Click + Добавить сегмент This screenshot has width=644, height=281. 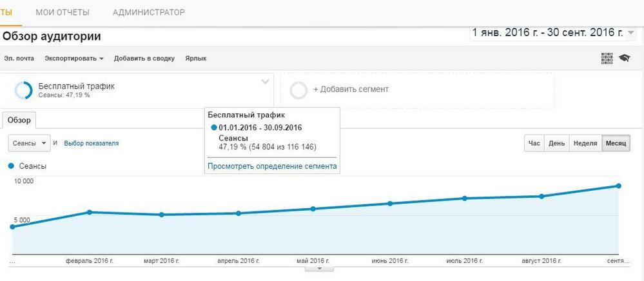click(x=351, y=89)
